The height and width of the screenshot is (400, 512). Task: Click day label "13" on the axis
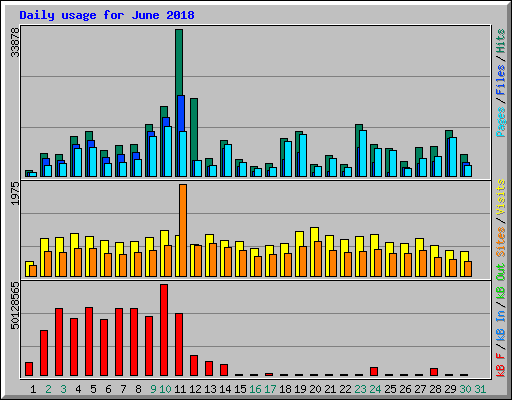(x=210, y=389)
